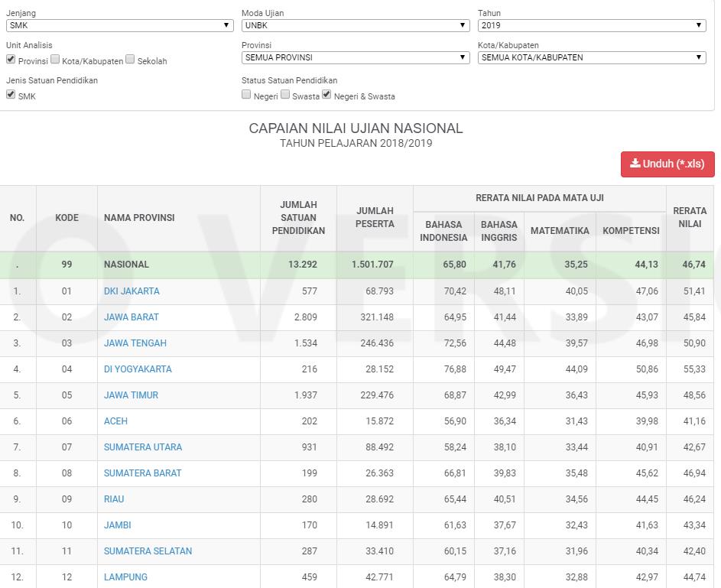Open the JAMBI province link

[x=117, y=525]
